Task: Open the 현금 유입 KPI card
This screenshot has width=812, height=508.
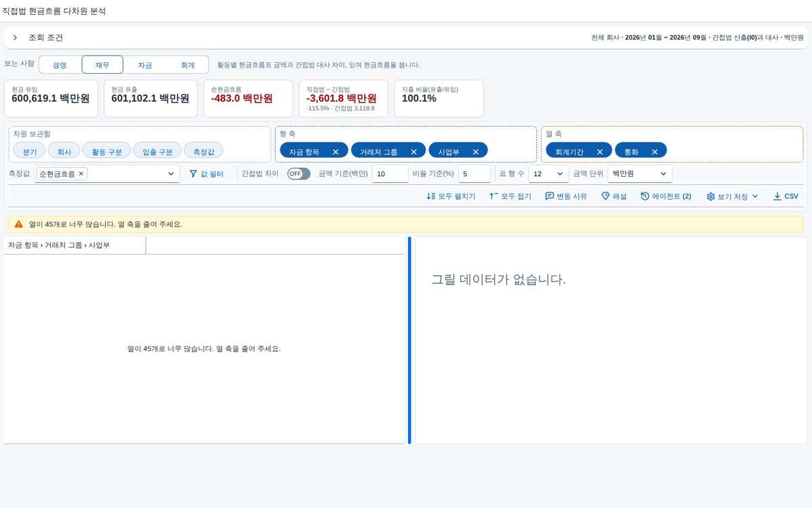Action: click(x=51, y=98)
